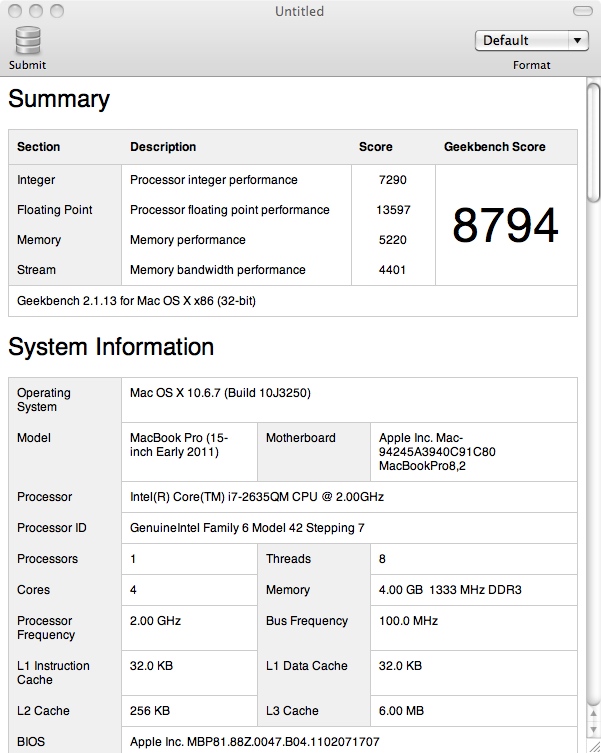Click the L2 Cache 256 KB value

(150, 711)
